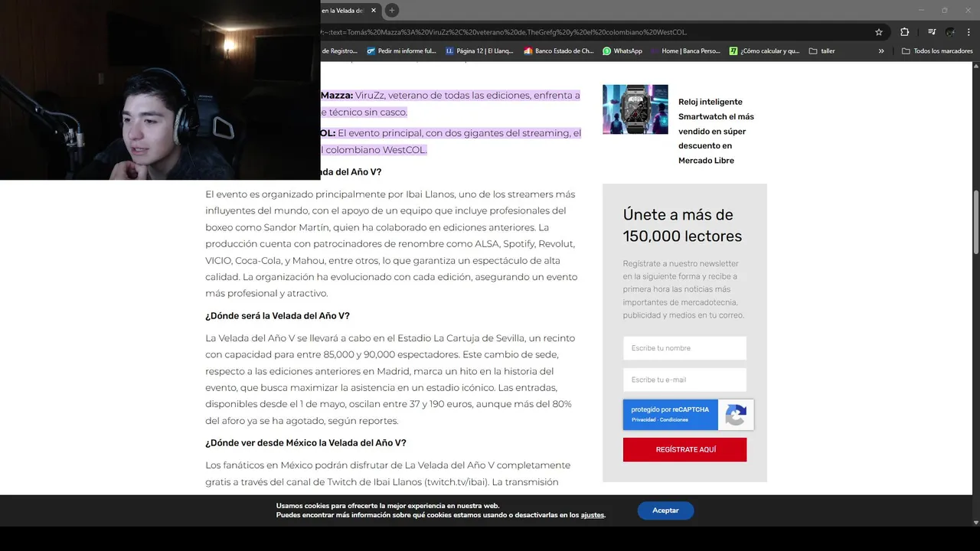980x551 pixels.
Task: Open the WhatsApp bookmark
Action: 622,51
